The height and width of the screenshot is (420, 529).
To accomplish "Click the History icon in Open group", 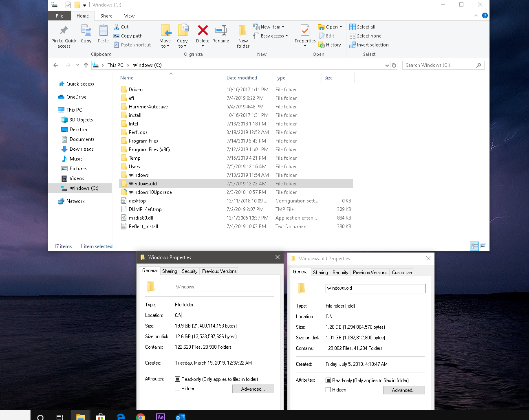I will pyautogui.click(x=322, y=45).
